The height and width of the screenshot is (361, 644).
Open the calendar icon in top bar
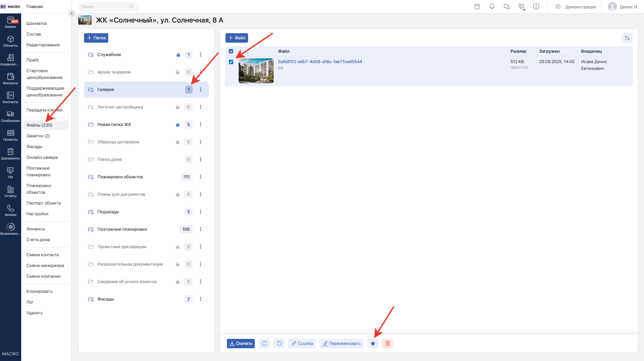click(477, 6)
